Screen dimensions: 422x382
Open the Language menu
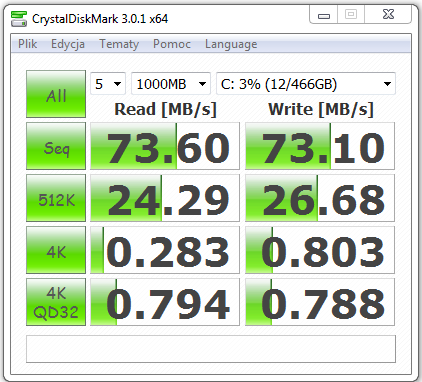[x=231, y=44]
